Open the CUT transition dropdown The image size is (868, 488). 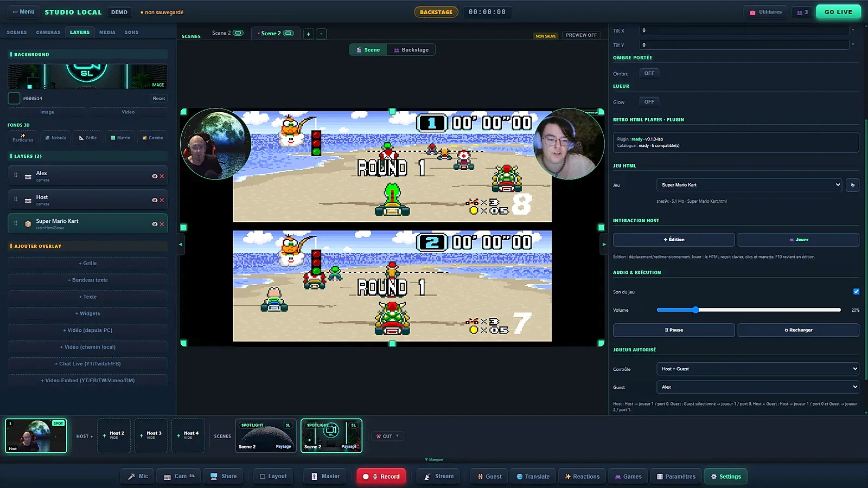[387, 436]
